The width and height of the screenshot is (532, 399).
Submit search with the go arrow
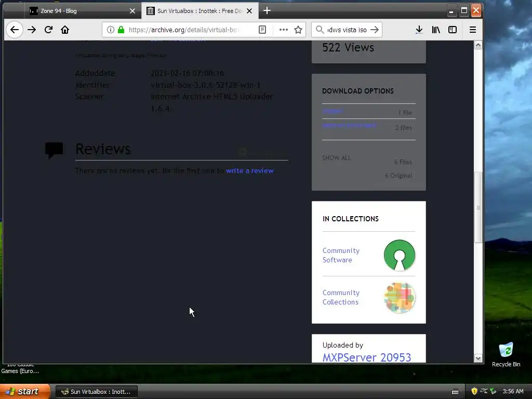point(375,30)
